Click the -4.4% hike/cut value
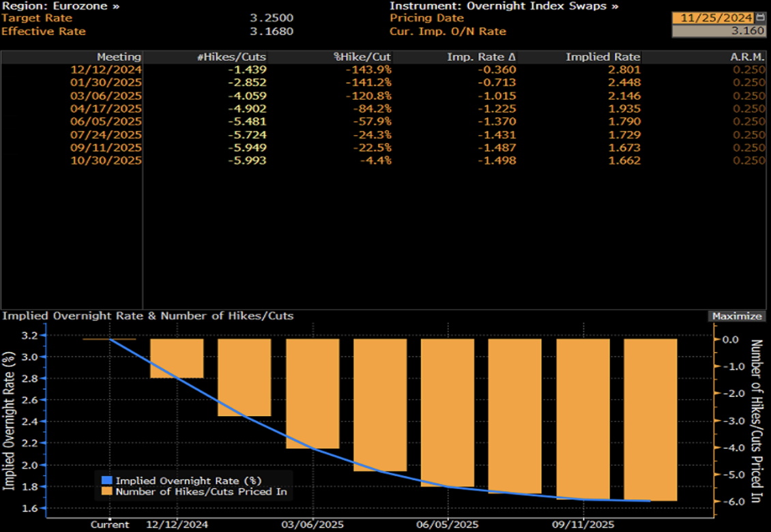 [x=376, y=160]
